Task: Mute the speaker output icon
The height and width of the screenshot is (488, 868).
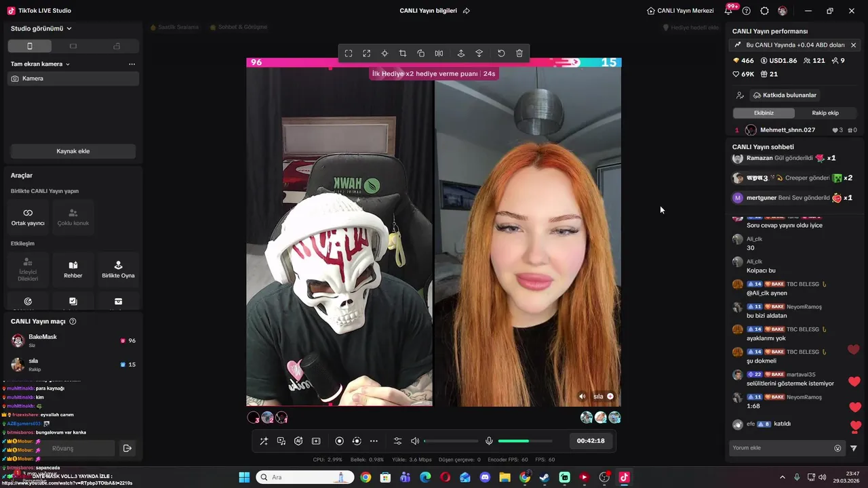Action: coord(415,441)
